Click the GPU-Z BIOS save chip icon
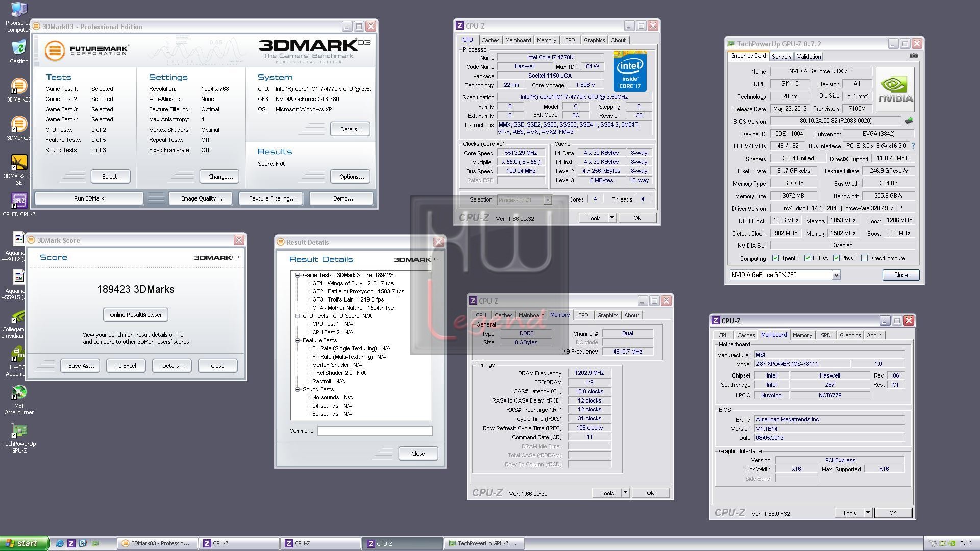This screenshot has width=980, height=551. [909, 121]
